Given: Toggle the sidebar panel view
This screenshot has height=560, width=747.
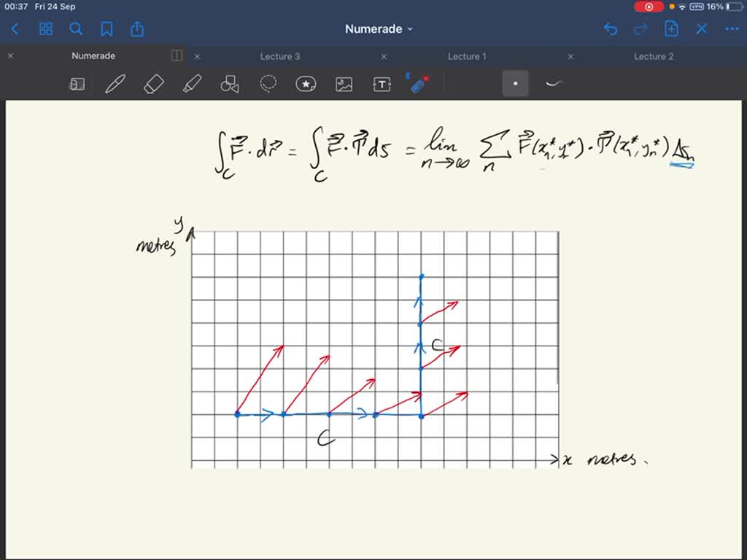Looking at the screenshot, I should coord(176,55).
